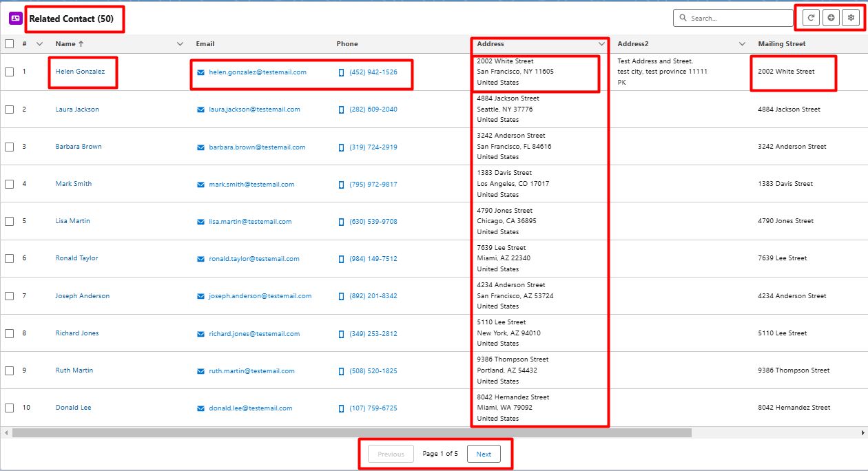Click the email icon for Helen Gonzalez
The image size is (868, 471).
tap(200, 72)
